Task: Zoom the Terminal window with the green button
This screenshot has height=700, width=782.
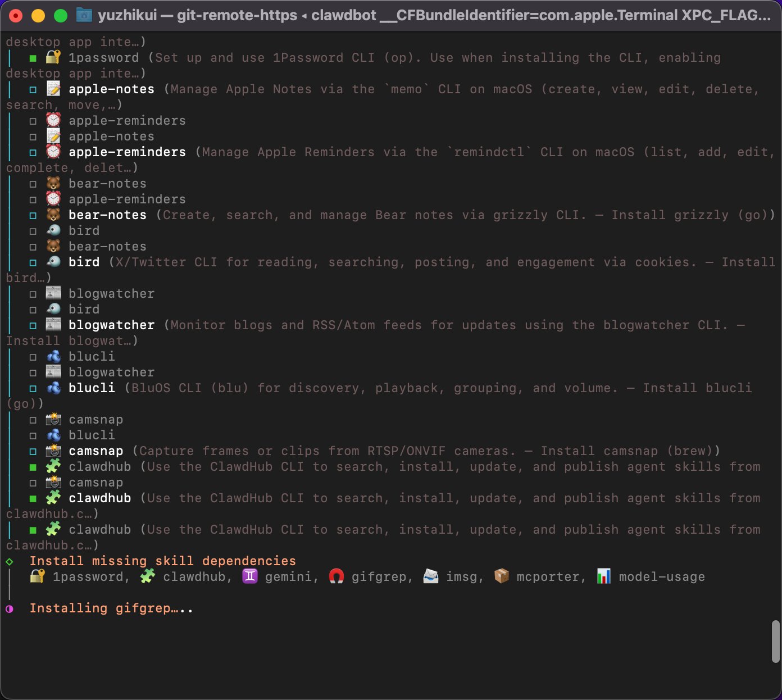Action: pyautogui.click(x=61, y=16)
